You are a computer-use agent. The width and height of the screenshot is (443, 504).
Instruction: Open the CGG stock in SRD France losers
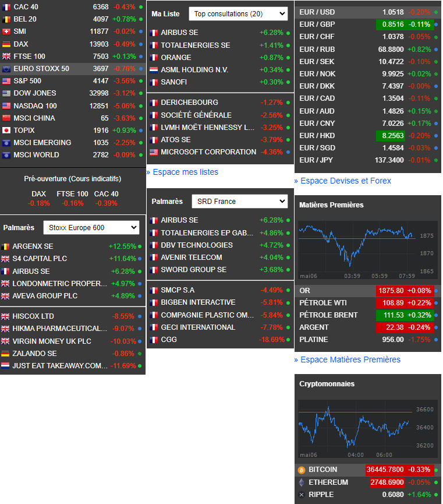click(220, 340)
